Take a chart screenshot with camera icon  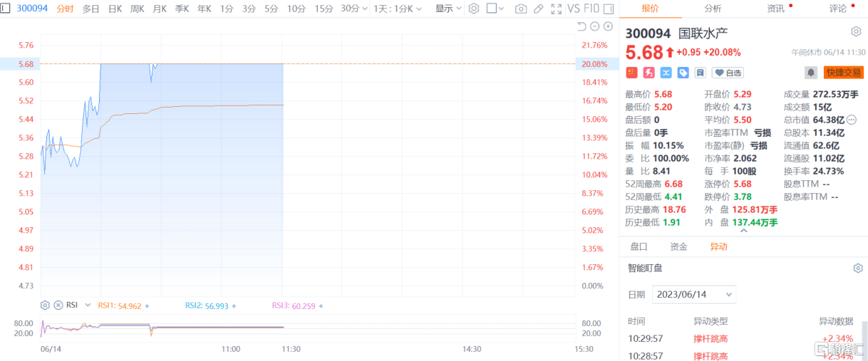[521, 9]
